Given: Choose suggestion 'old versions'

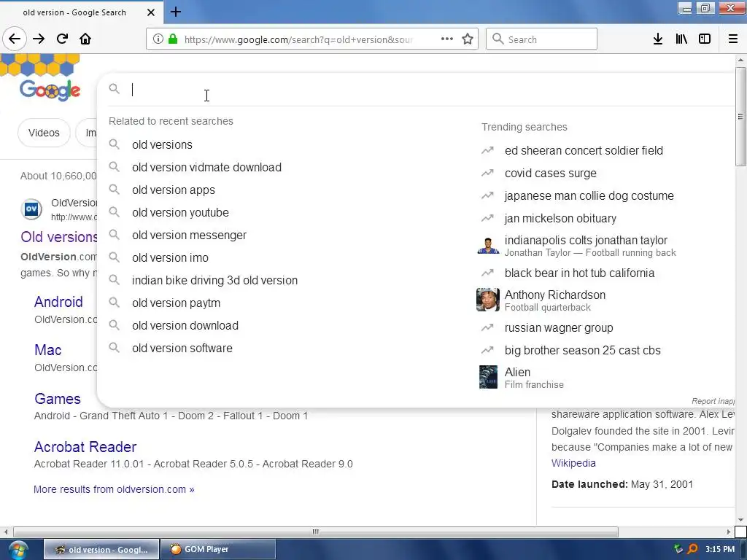Looking at the screenshot, I should click(x=162, y=145).
